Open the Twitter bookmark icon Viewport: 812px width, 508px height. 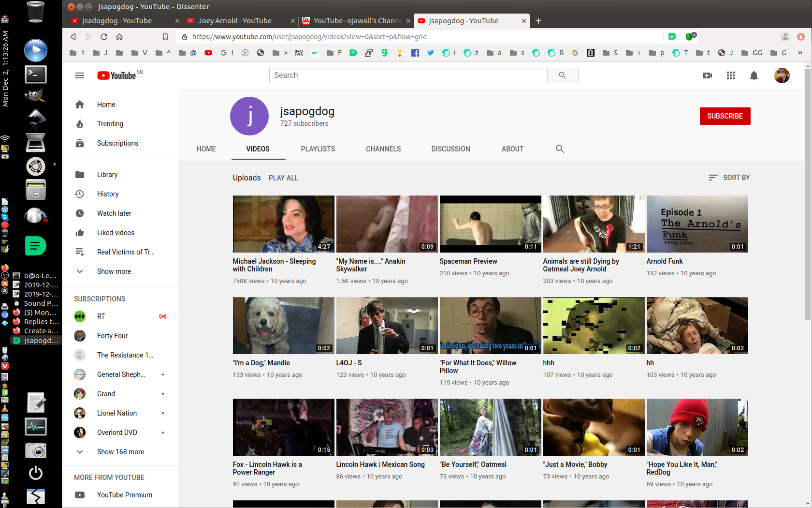click(431, 53)
